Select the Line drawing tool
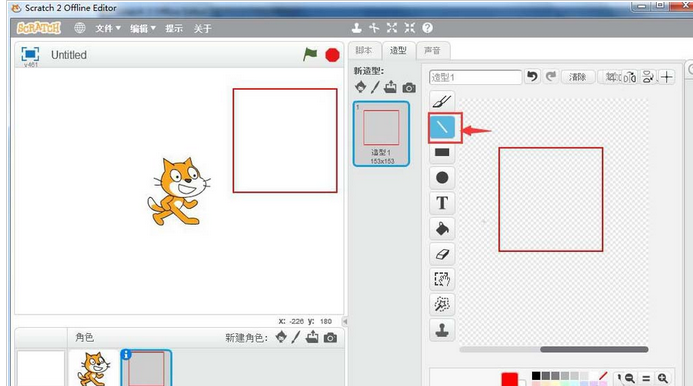693x386 pixels. (442, 127)
